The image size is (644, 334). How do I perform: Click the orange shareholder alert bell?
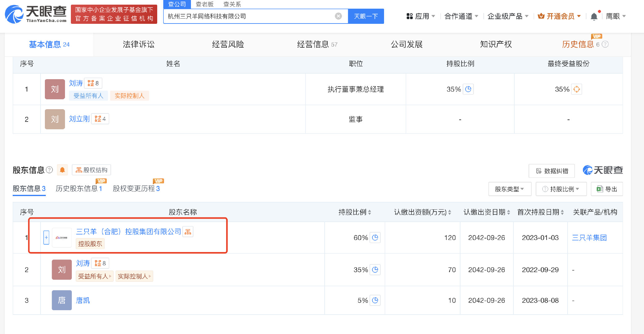pyautogui.click(x=62, y=170)
